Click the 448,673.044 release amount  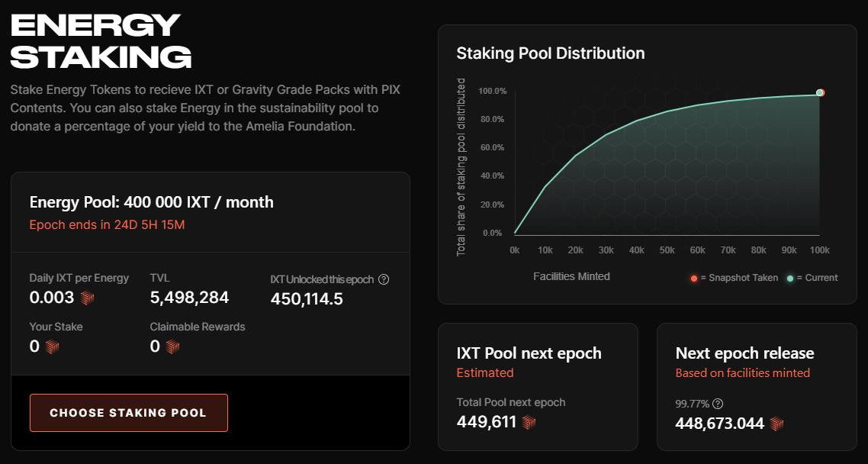[719, 424]
